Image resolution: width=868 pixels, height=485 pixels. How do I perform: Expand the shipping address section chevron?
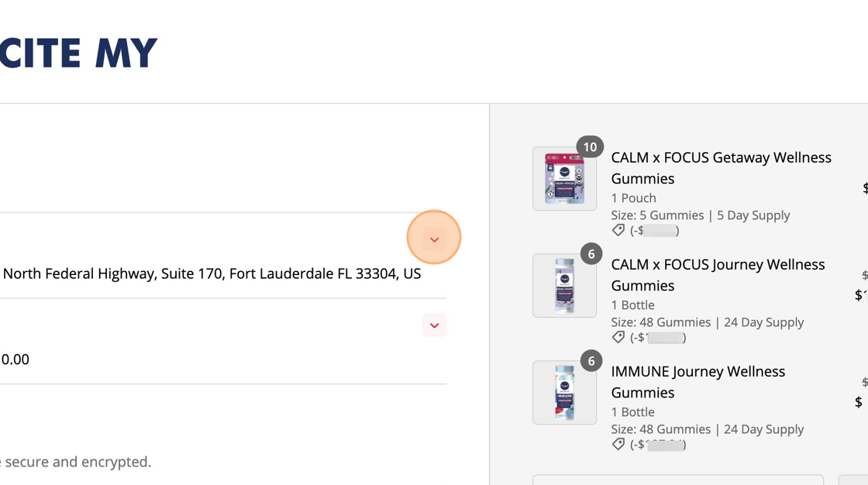pos(434,239)
